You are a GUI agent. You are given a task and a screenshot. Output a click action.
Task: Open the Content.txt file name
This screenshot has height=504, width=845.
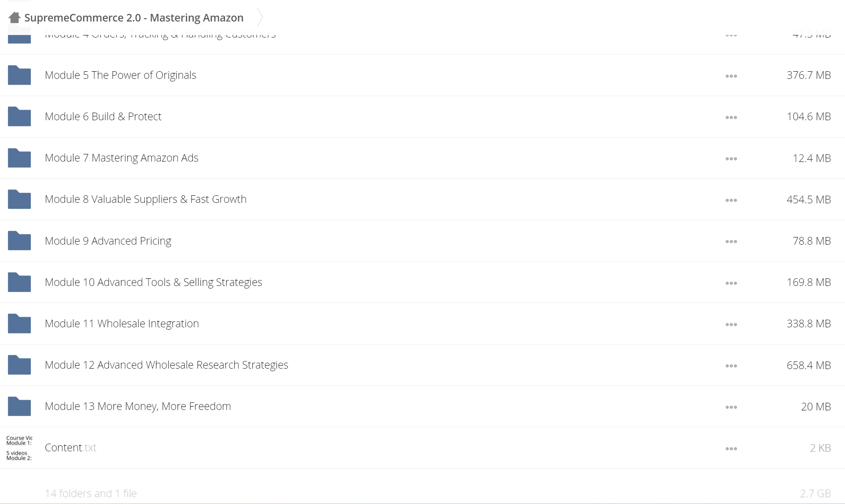click(x=71, y=447)
